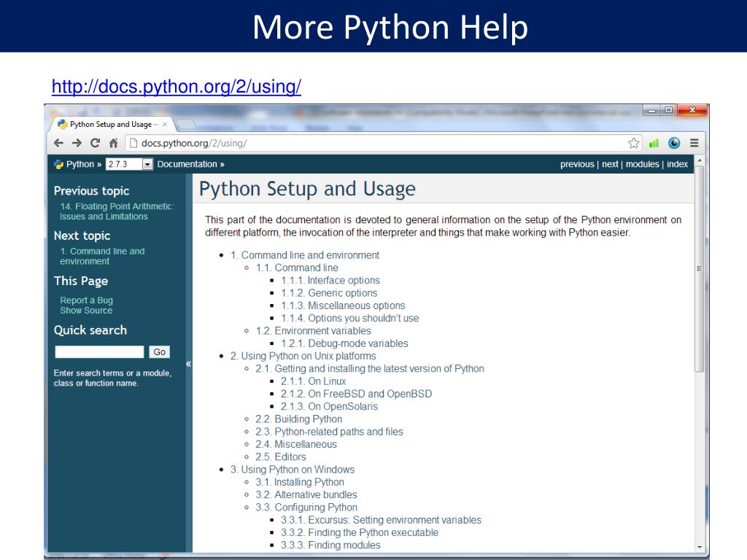Click the scrollbar up arrow

(700, 160)
